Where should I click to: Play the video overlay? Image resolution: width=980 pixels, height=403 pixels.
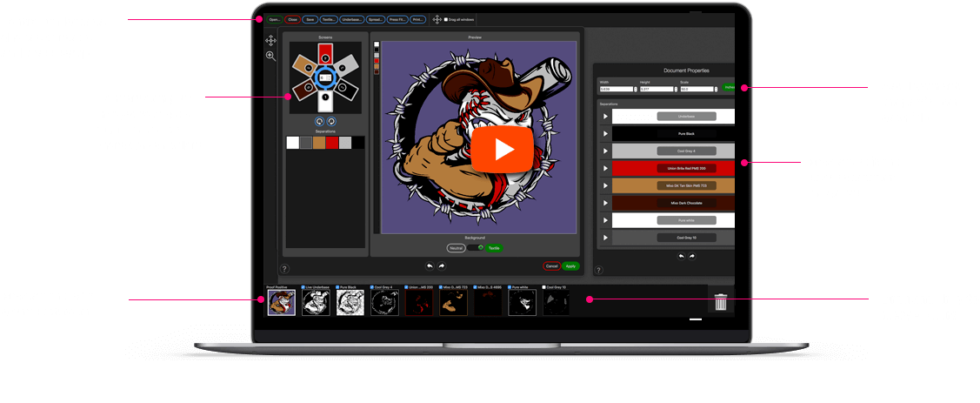click(503, 150)
